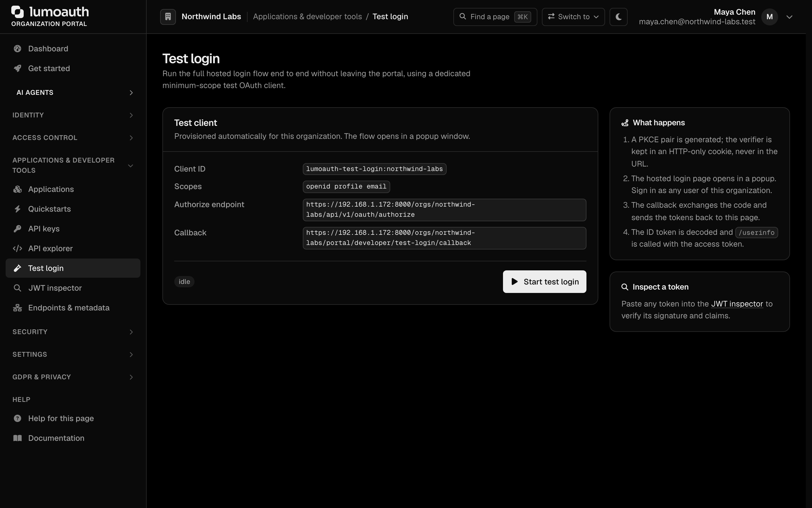Click the Client ID value lumoauth-test-login:northwind-labs
This screenshot has height=508, width=812.
pos(374,169)
